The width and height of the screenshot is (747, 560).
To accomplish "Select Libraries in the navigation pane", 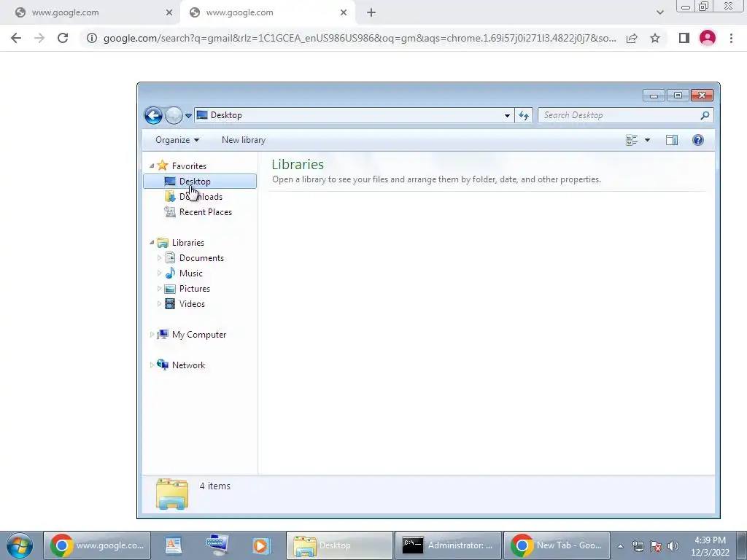I will [x=187, y=242].
